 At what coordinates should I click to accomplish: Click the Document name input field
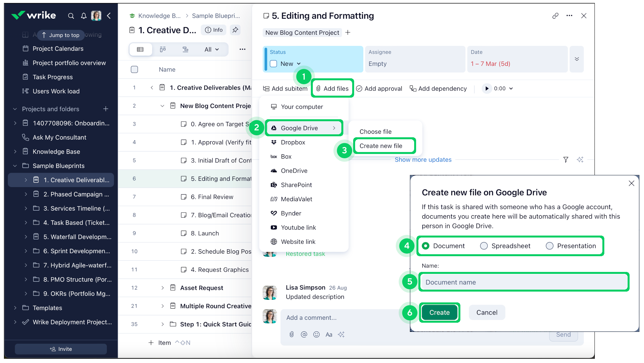524,282
